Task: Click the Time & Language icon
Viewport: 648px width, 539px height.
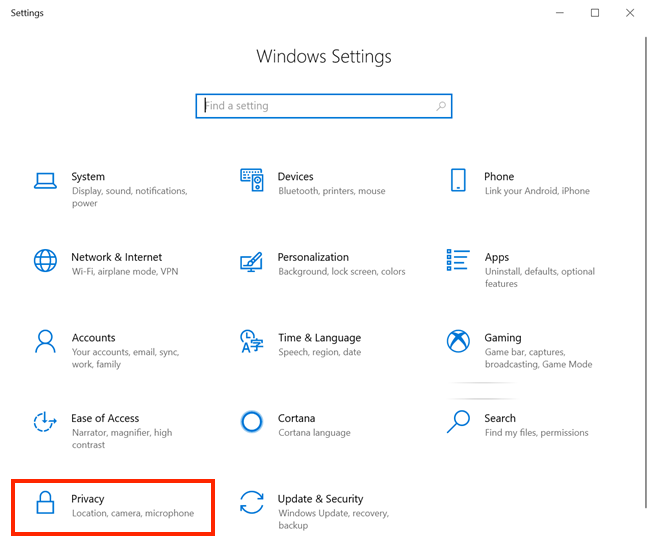Action: pos(252,341)
